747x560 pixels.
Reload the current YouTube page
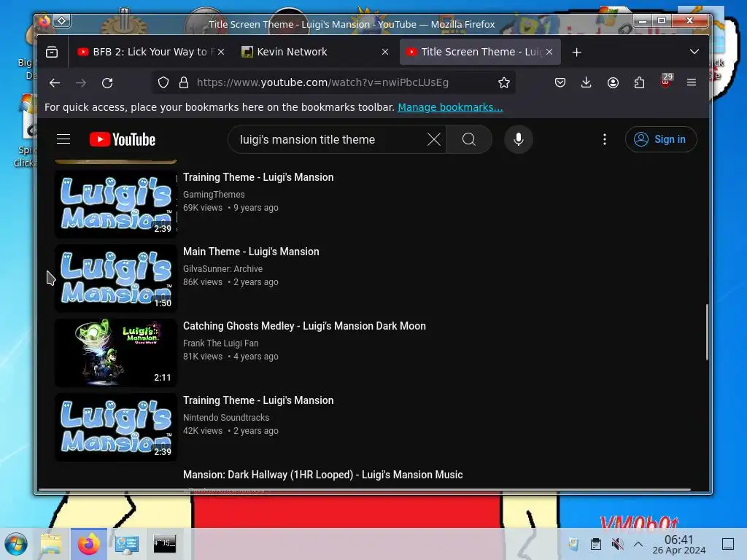(107, 83)
